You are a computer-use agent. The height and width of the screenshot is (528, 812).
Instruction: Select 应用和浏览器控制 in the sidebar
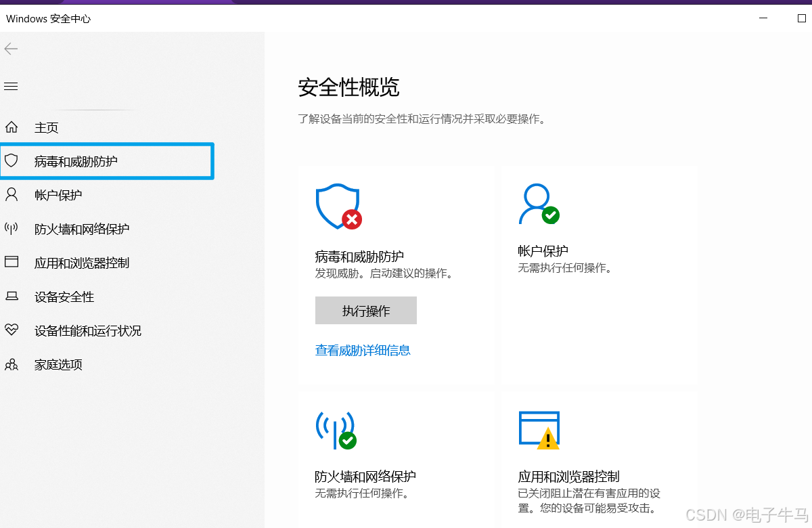82,263
